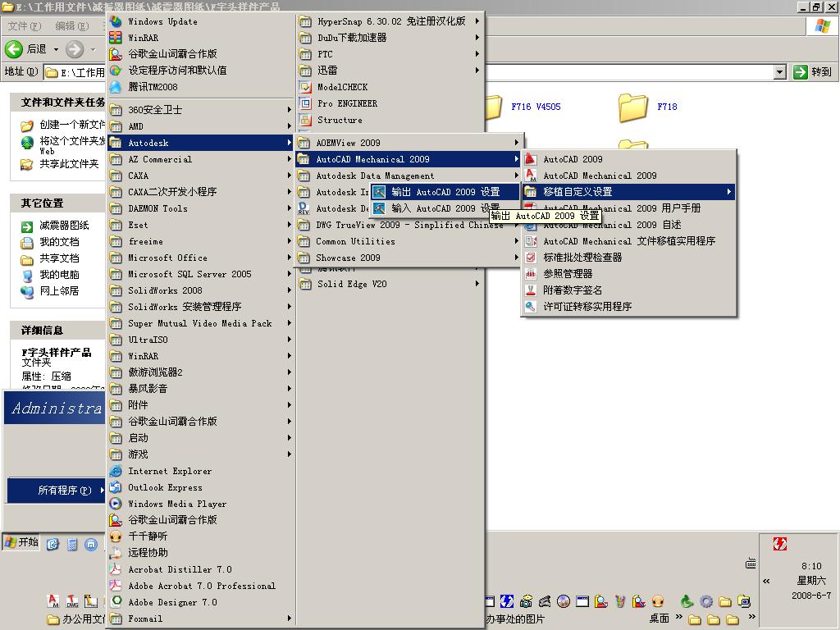
Task: Open DAEMON Tools program group
Action: tap(200, 208)
